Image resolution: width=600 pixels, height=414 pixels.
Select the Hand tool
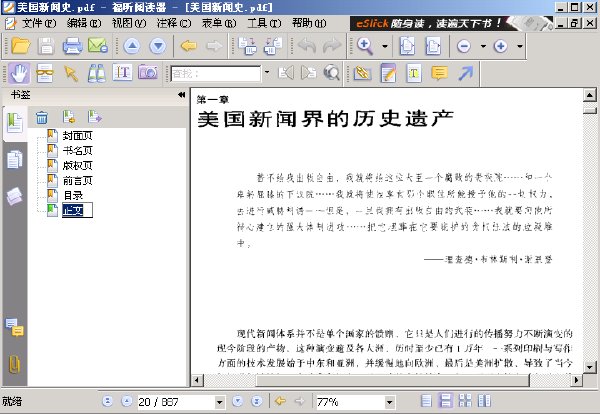tap(19, 73)
